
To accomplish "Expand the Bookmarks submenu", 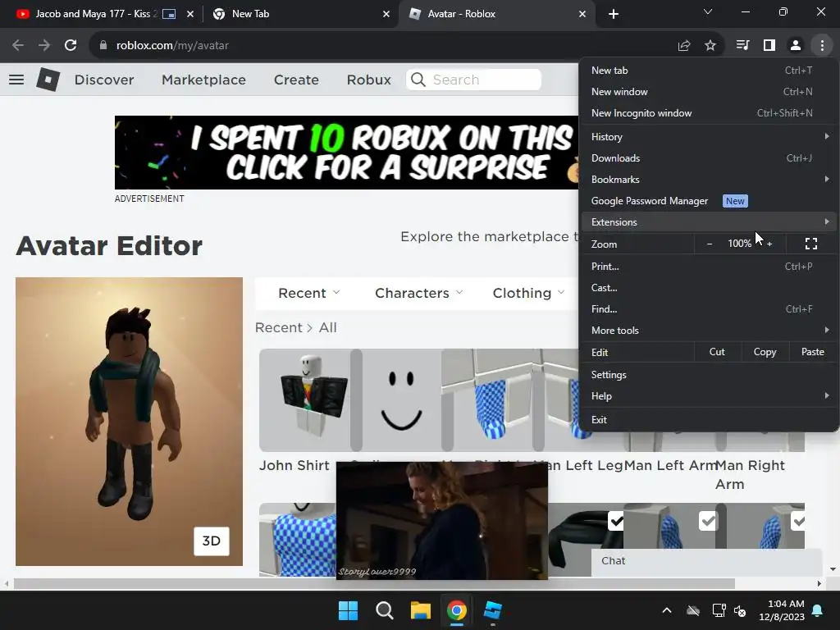I will [710, 180].
